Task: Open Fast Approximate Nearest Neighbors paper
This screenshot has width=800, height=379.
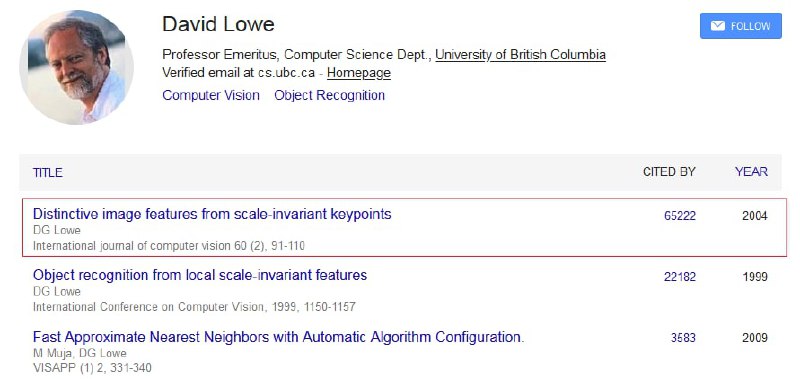Action: click(279, 337)
